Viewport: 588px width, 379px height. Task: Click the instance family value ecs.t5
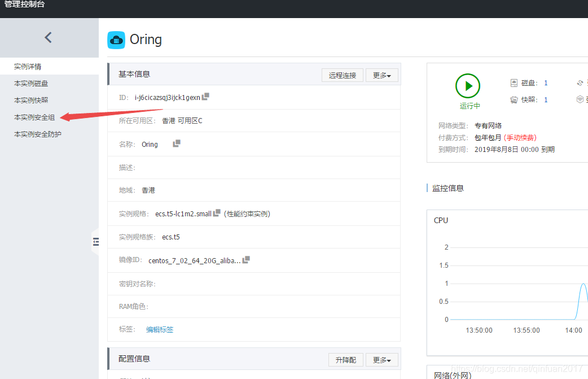tap(171, 237)
